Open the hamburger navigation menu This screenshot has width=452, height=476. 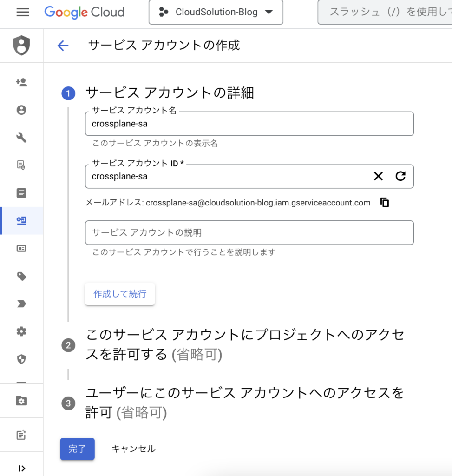(x=23, y=12)
